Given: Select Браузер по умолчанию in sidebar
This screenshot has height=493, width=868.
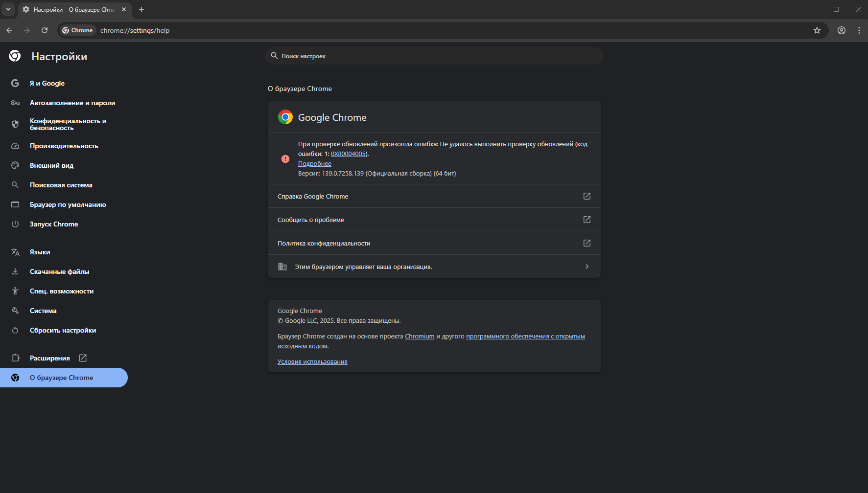Looking at the screenshot, I should (x=64, y=204).
